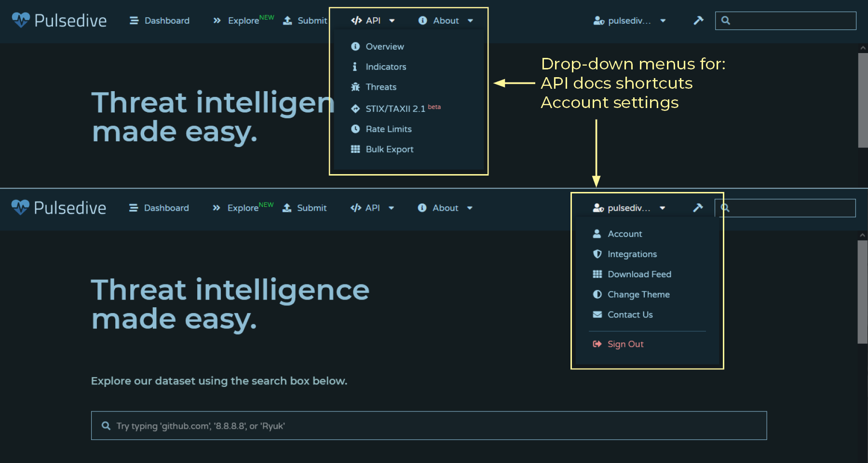Viewport: 868px width, 463px height.
Task: Click the Integrations shield icon
Action: 597,254
